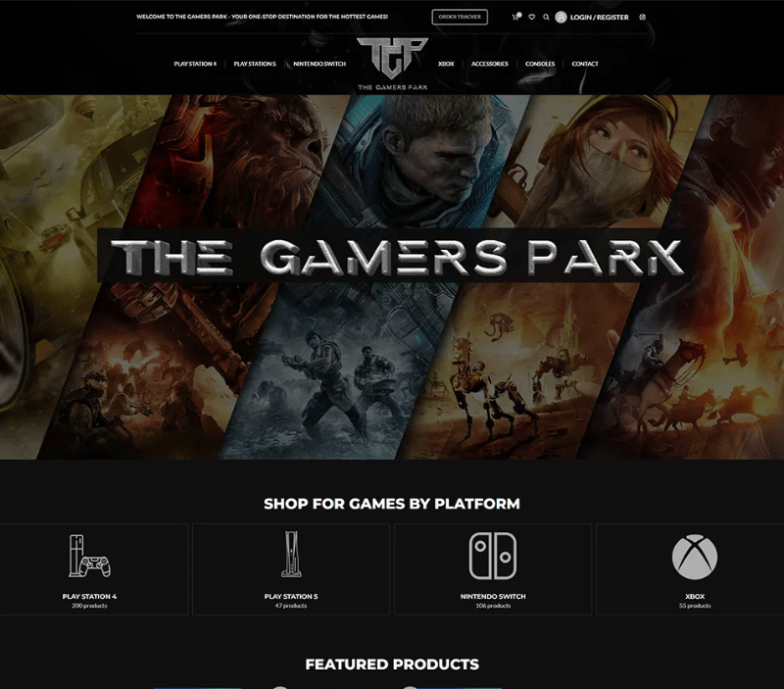Open Play Station 4 menu item
The width and height of the screenshot is (784, 689).
pyautogui.click(x=195, y=64)
